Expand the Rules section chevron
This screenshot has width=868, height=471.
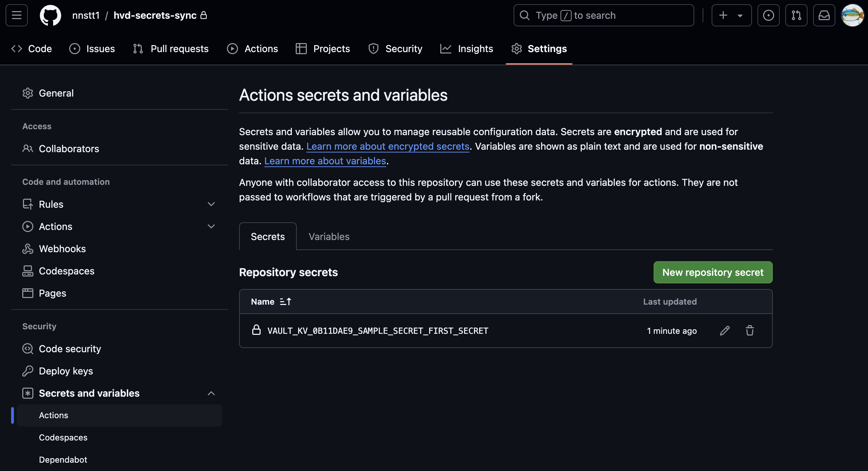tap(211, 204)
